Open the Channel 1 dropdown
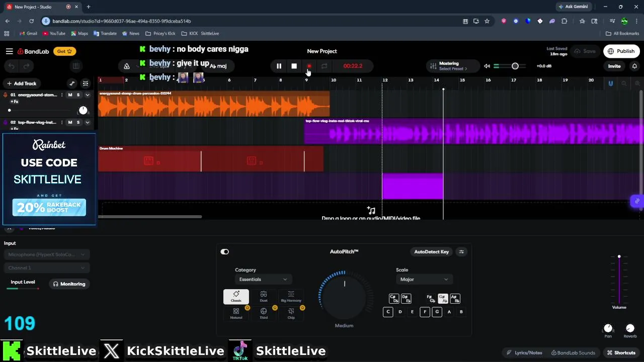This screenshot has width=644, height=362. point(47,268)
